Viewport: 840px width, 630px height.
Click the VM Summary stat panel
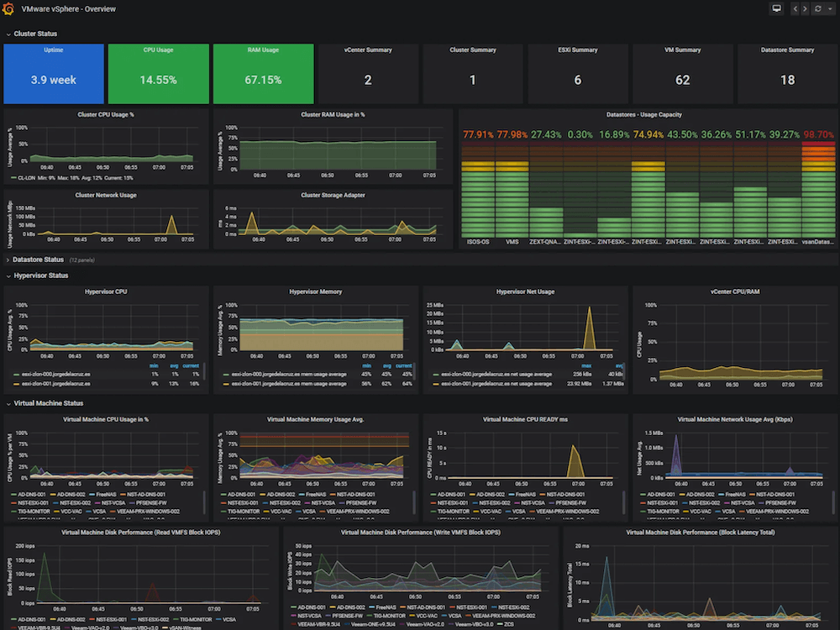(x=682, y=73)
